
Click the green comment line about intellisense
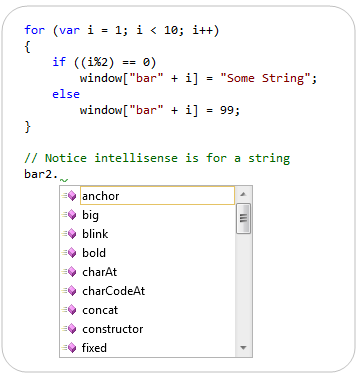157,158
